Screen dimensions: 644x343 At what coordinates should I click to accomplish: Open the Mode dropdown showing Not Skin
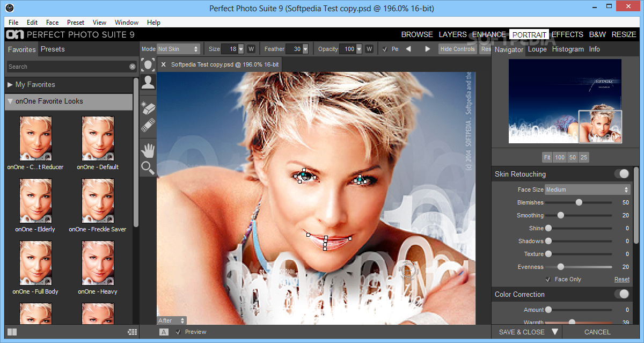click(178, 49)
